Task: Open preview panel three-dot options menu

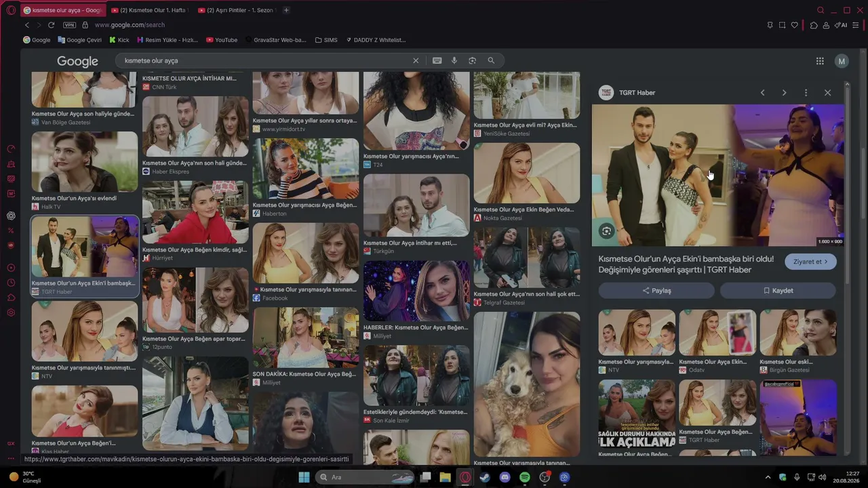Action: (806, 93)
